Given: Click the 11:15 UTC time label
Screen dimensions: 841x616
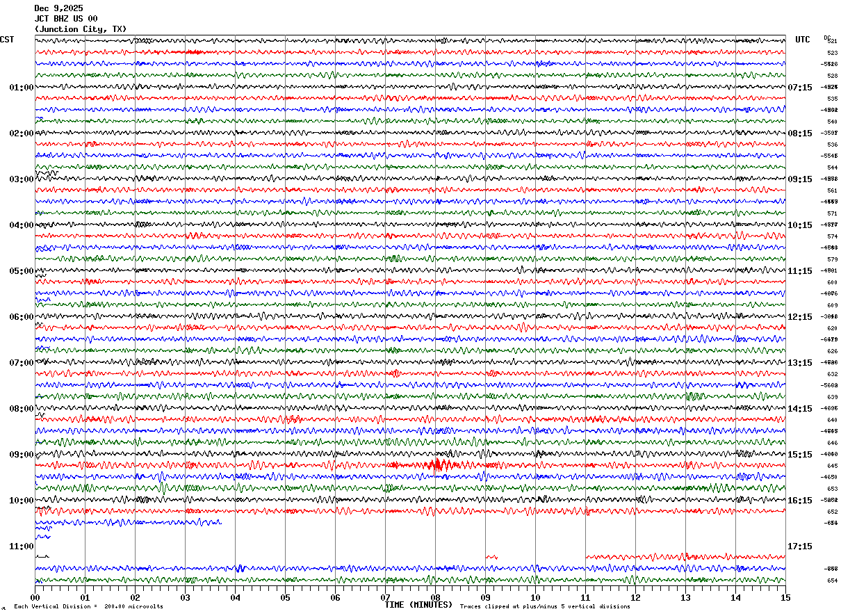Looking at the screenshot, I should coord(800,271).
